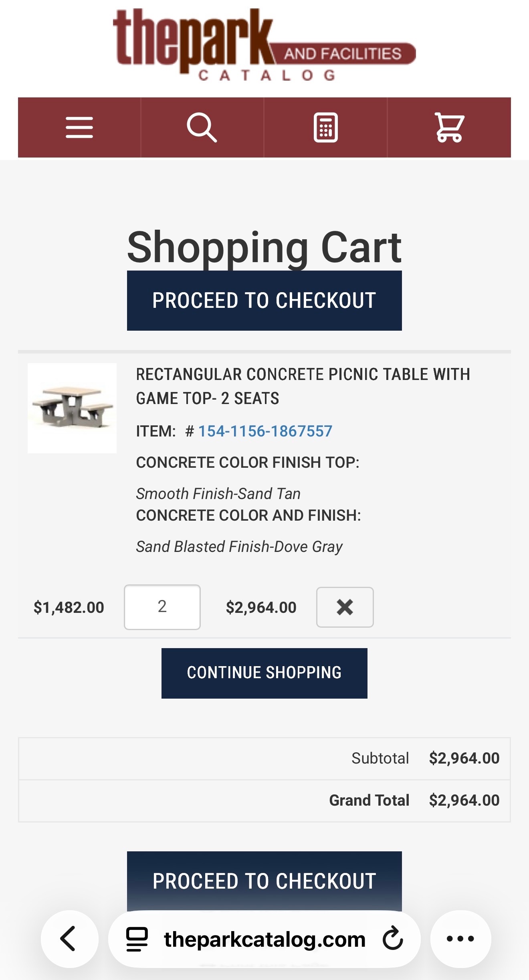Open the picnic table product thumbnail
The width and height of the screenshot is (529, 980).
(x=72, y=408)
